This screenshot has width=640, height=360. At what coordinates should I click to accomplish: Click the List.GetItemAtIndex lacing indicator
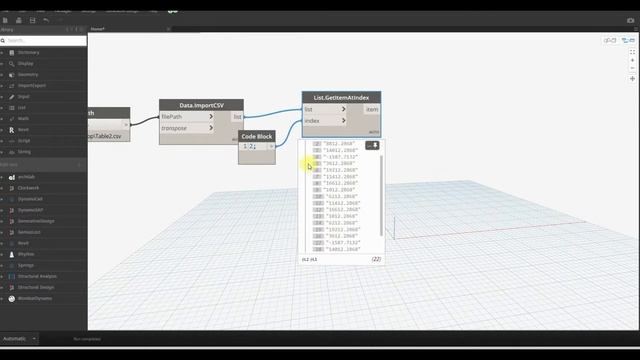374,132
